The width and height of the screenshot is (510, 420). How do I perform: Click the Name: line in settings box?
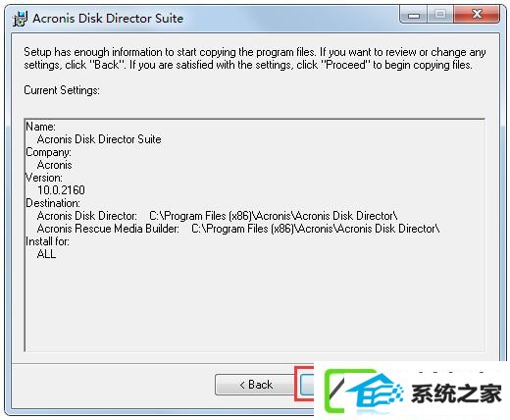pos(40,127)
